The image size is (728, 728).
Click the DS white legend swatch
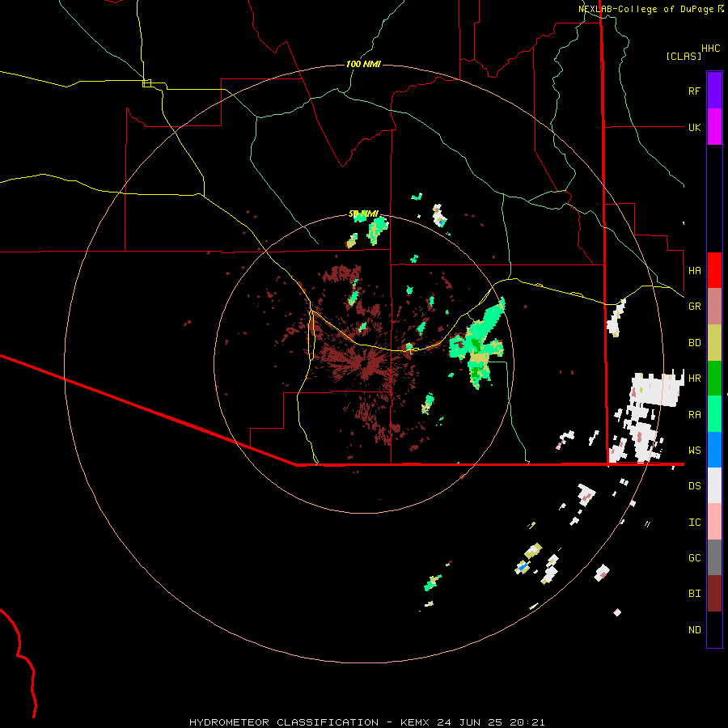pyautogui.click(x=714, y=485)
